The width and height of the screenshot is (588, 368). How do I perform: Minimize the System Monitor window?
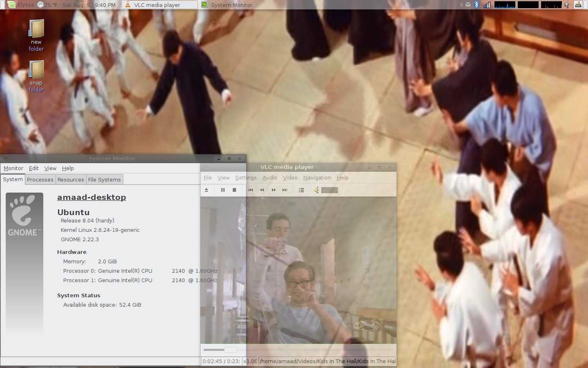219,159
